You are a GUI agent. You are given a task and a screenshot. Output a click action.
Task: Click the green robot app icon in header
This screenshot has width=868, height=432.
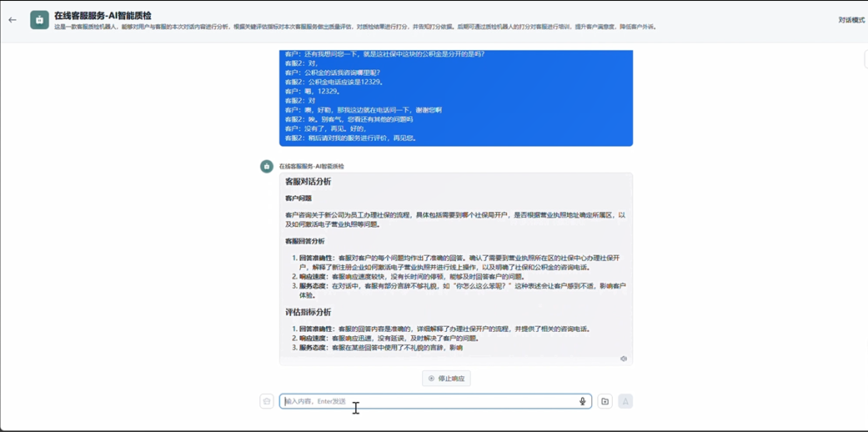[x=39, y=20]
